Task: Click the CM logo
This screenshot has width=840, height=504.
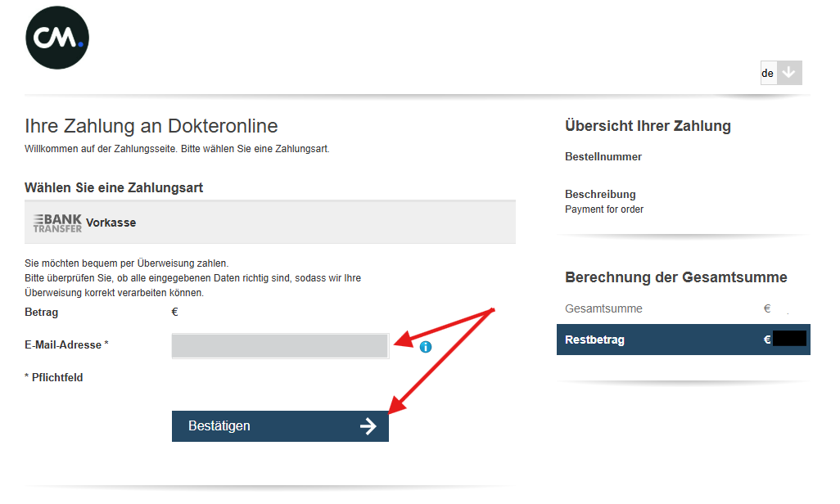Action: [x=57, y=38]
